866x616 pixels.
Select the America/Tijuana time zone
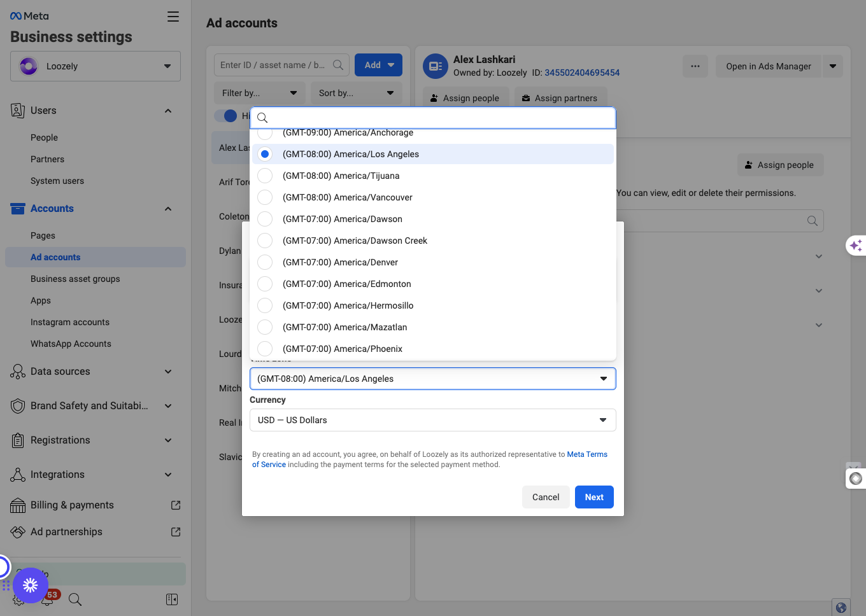[x=433, y=176]
